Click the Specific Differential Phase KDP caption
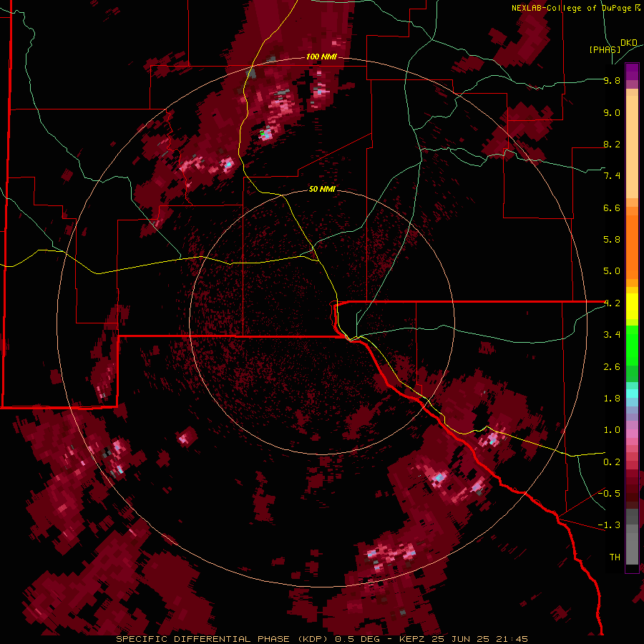This screenshot has height=644, width=644. [322, 639]
